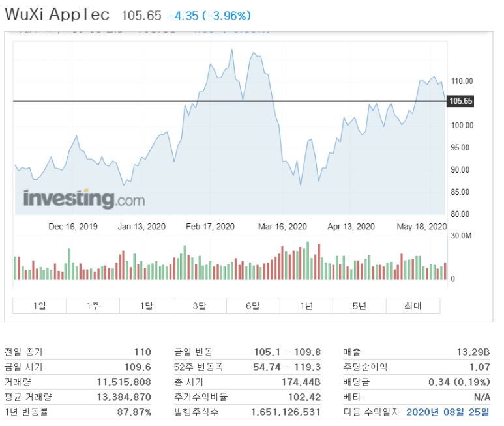Click the 110.00 price axis label
Viewport: 504px width, 426px height.
pos(462,81)
